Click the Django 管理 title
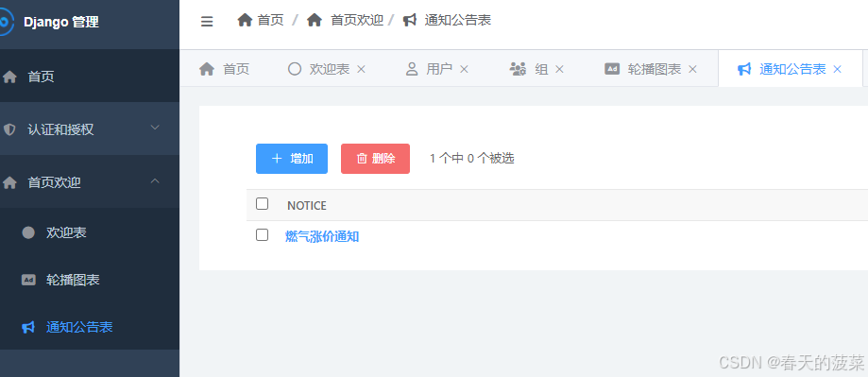 [x=61, y=22]
